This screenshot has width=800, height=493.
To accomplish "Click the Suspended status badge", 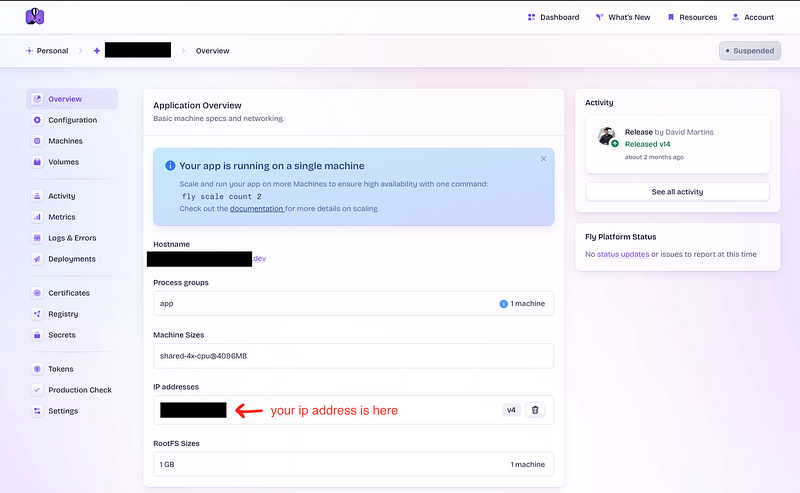I will click(x=749, y=50).
